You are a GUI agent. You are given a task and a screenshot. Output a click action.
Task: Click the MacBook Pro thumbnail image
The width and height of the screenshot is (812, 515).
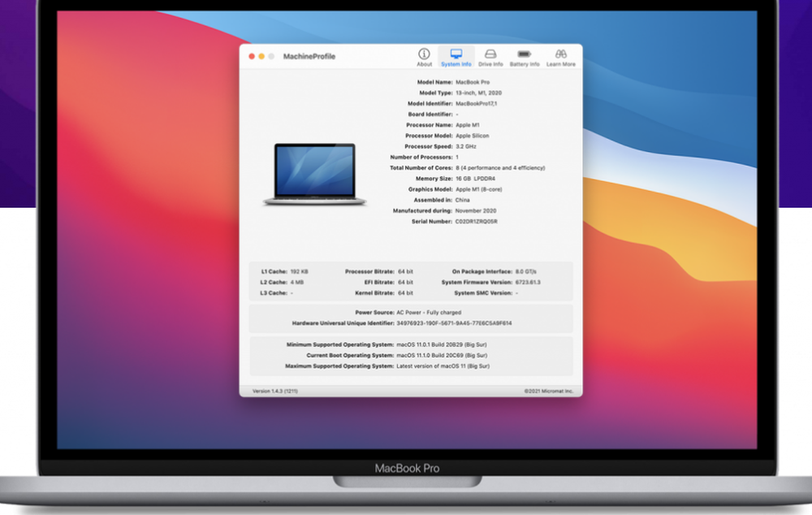[315, 175]
